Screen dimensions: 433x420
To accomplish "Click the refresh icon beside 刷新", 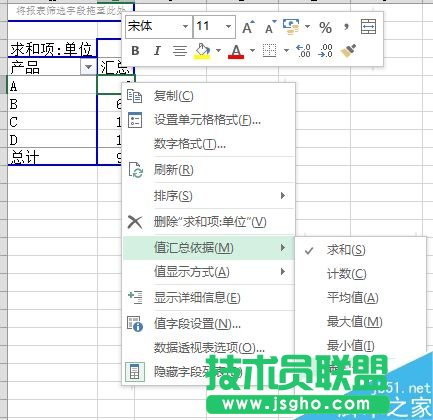I will [x=135, y=170].
